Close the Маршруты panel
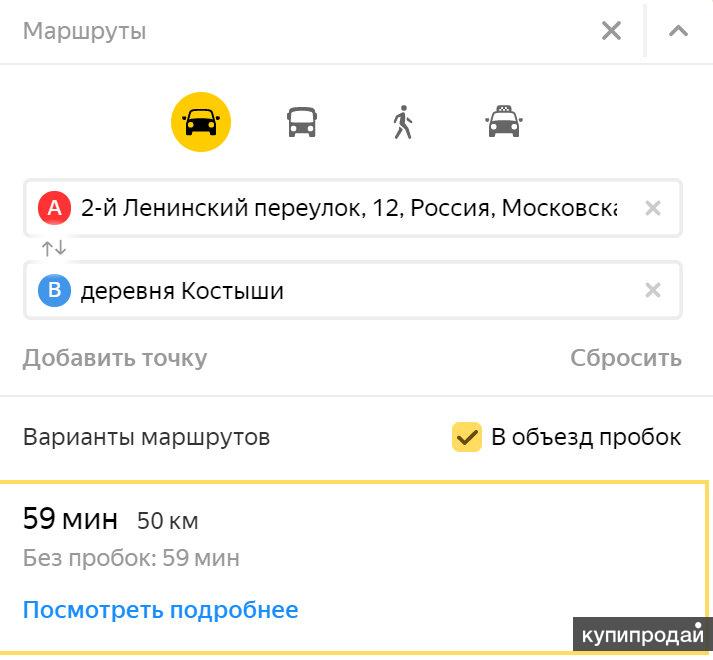The width and height of the screenshot is (713, 660). click(611, 31)
